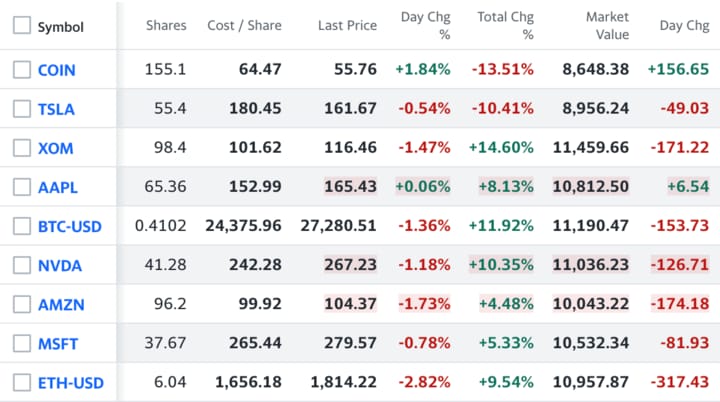This screenshot has width=720, height=402.
Task: Tick the AMZN row checkbox
Action: point(22,304)
